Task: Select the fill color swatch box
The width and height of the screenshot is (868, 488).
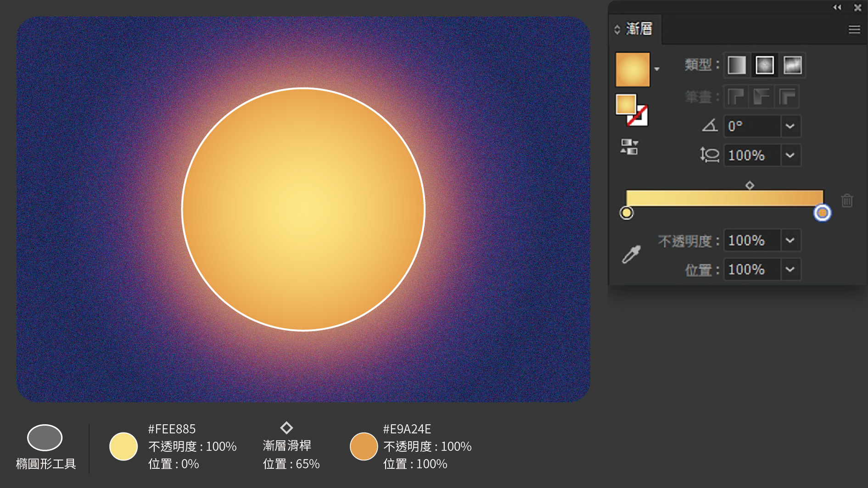Action: click(625, 104)
